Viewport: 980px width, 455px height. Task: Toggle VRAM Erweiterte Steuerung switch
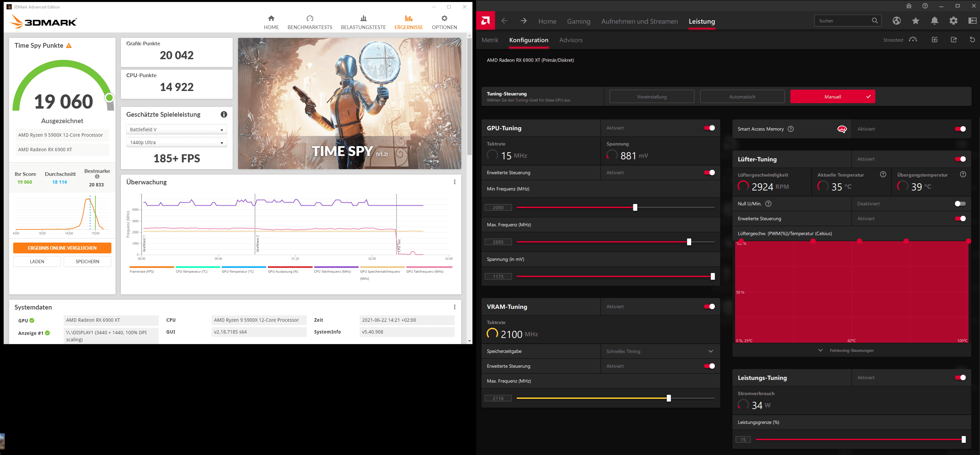point(709,366)
